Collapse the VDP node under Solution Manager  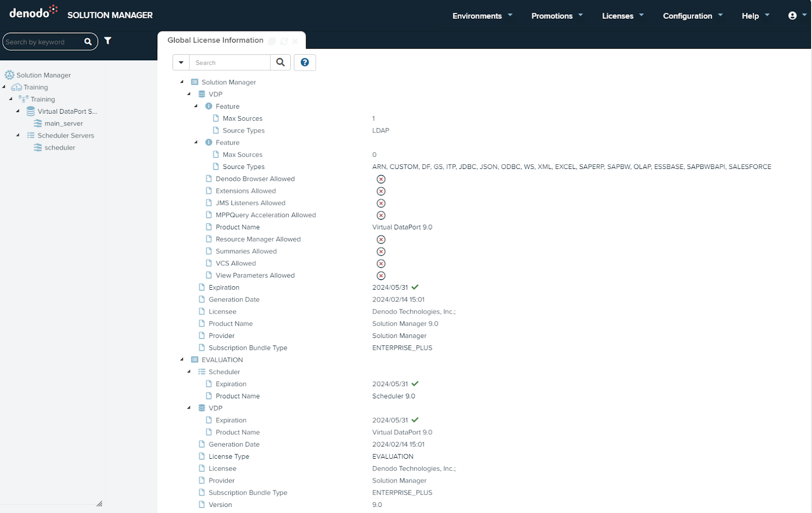click(x=189, y=94)
